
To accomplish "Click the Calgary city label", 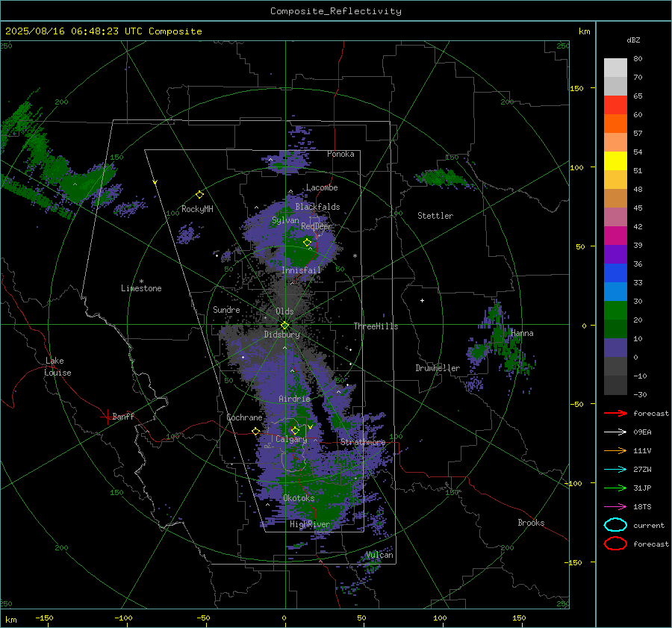I will 291,439.
